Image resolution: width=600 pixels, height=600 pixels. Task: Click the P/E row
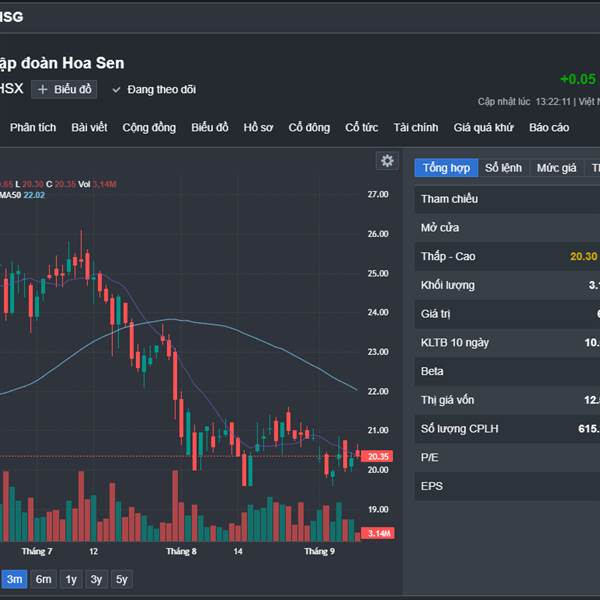pyautogui.click(x=507, y=457)
